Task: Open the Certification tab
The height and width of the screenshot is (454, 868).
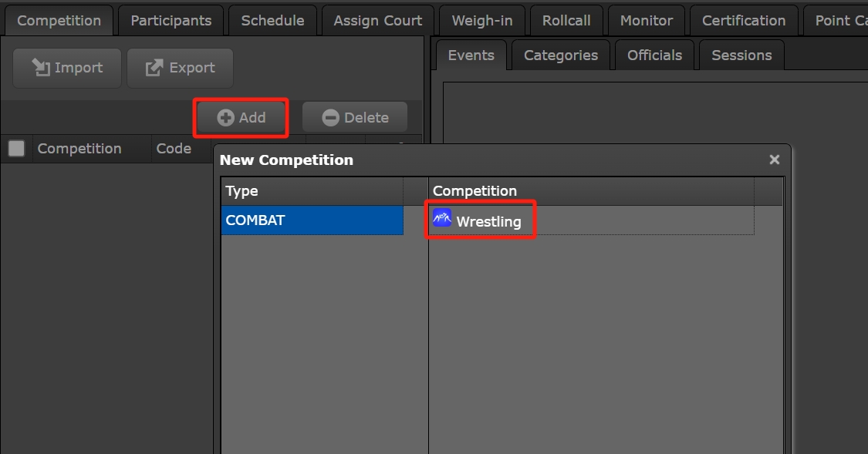Action: (x=744, y=21)
